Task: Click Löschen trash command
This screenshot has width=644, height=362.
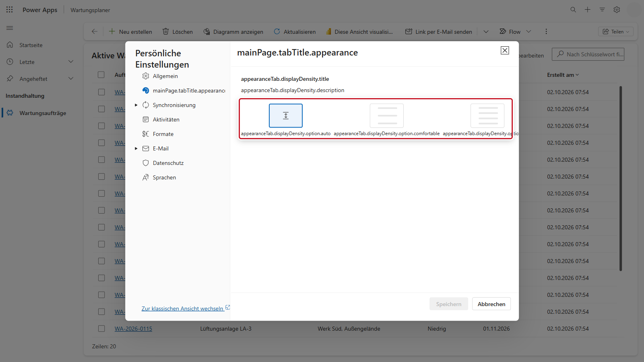Action: [178, 31]
